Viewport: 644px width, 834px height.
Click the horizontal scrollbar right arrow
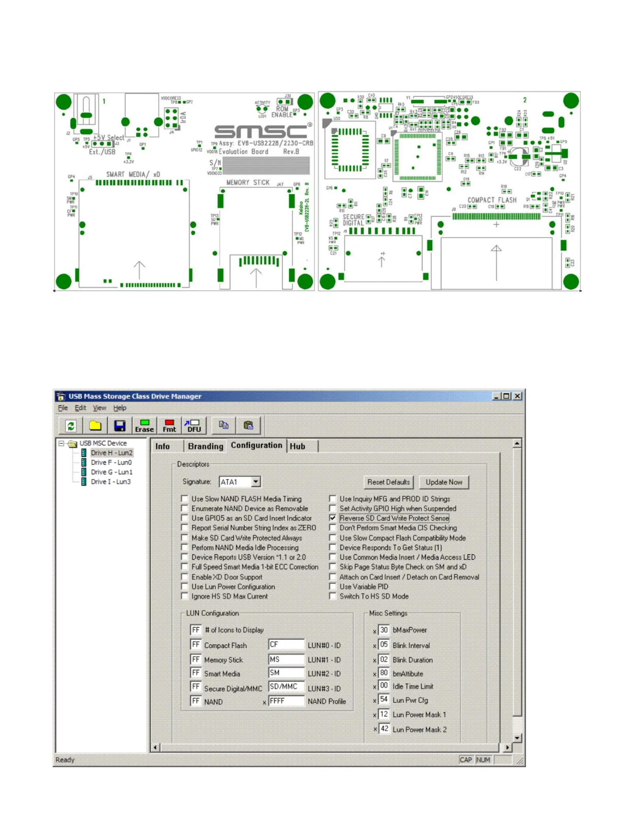tap(507, 748)
